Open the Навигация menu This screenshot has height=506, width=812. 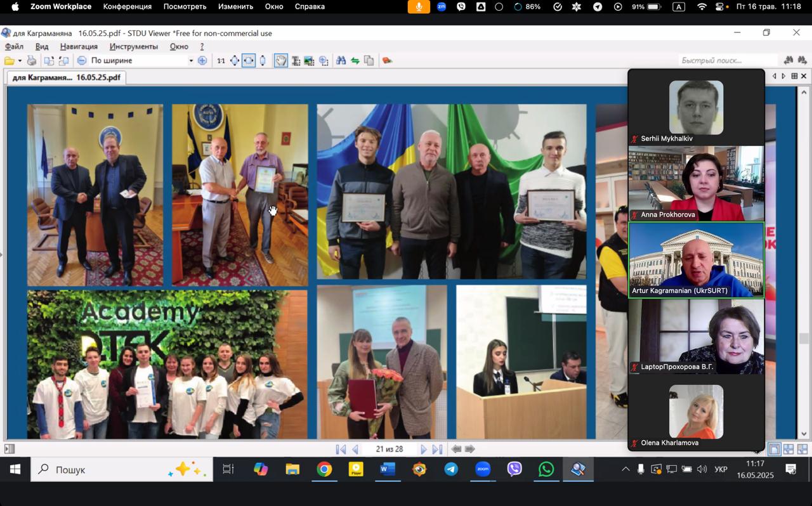(x=79, y=46)
